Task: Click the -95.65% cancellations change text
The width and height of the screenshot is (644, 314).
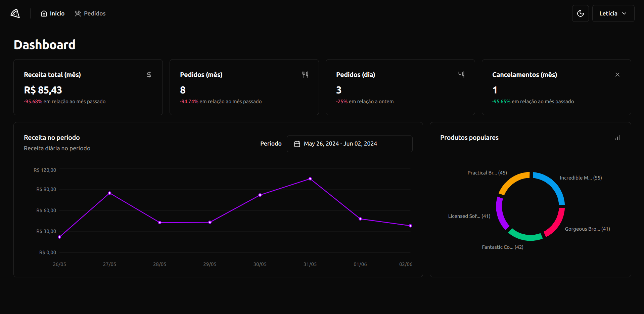Action: tap(501, 102)
